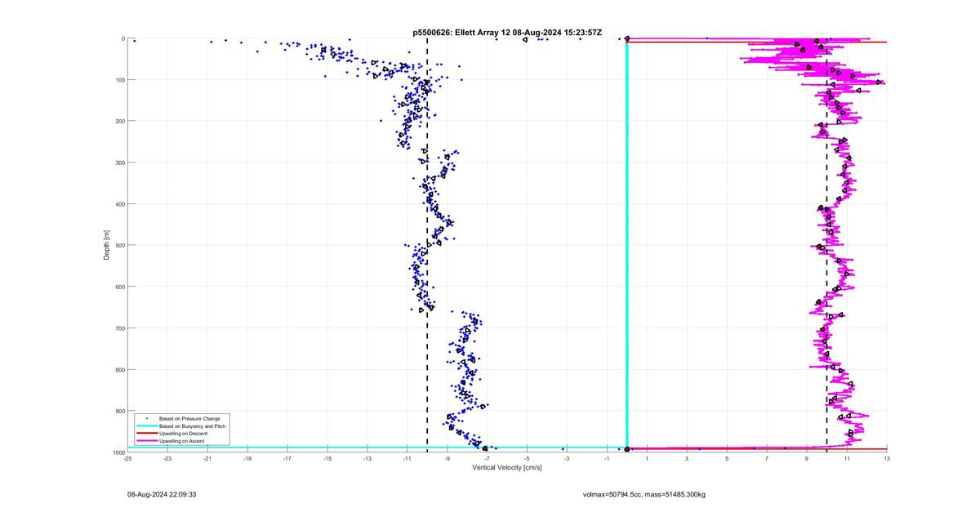Click positive x-axis tick label "7"
This screenshot has height=508, width=980.
coord(767,458)
